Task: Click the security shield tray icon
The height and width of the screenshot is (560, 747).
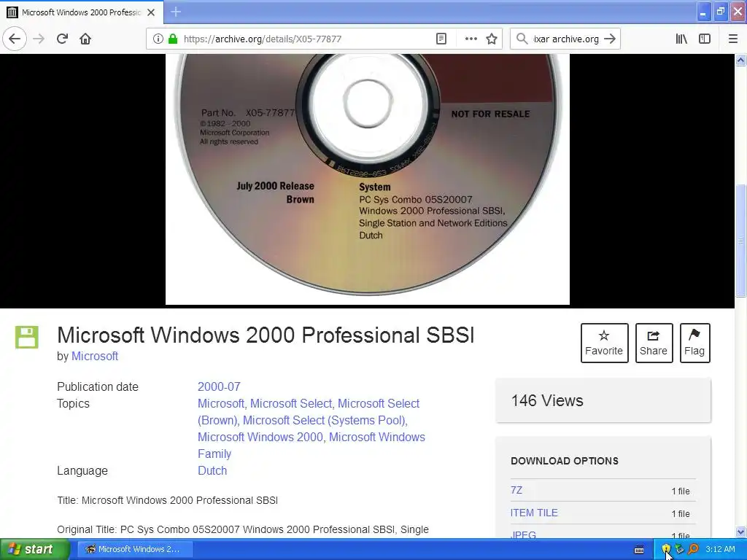Action: (x=666, y=550)
